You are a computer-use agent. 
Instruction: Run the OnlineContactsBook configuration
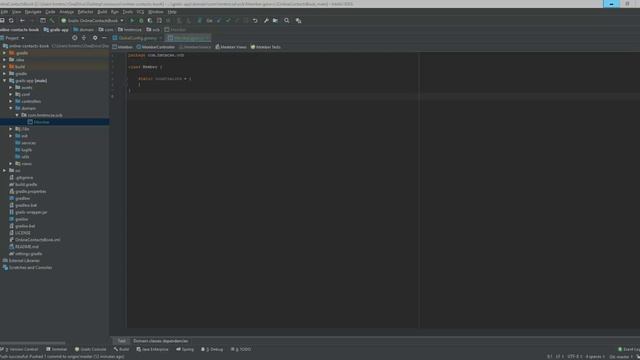(x=132, y=20)
